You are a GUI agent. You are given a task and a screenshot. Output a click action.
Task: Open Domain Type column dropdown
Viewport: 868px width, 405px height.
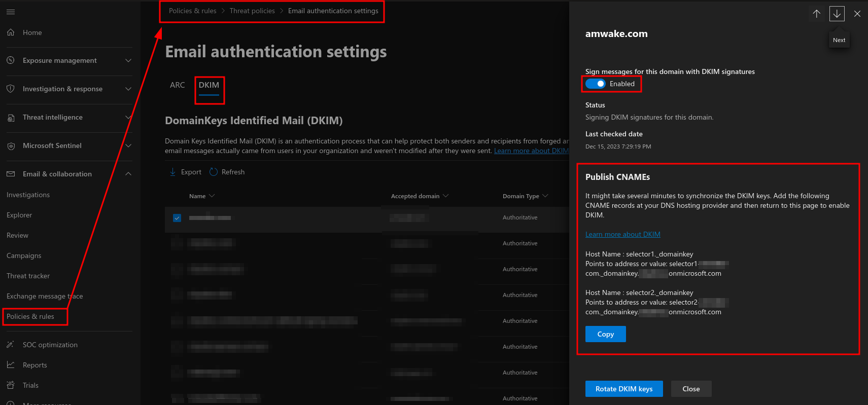pyautogui.click(x=545, y=196)
